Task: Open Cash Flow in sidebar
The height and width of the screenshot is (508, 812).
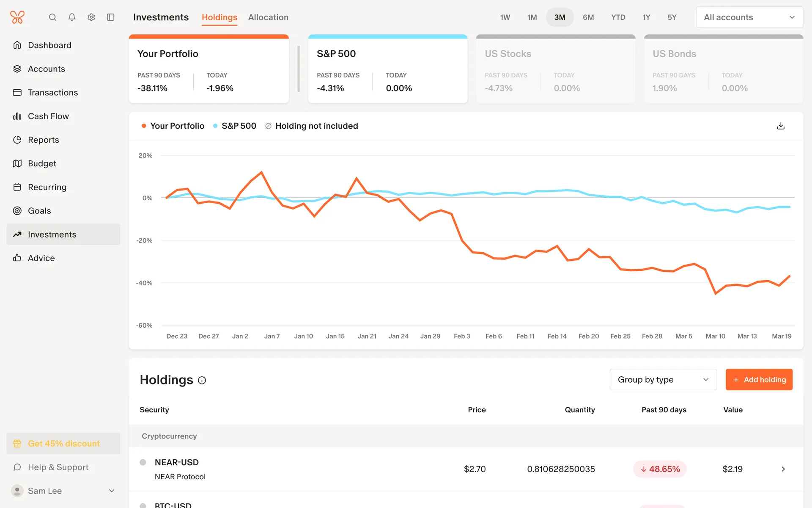Action: [48, 116]
